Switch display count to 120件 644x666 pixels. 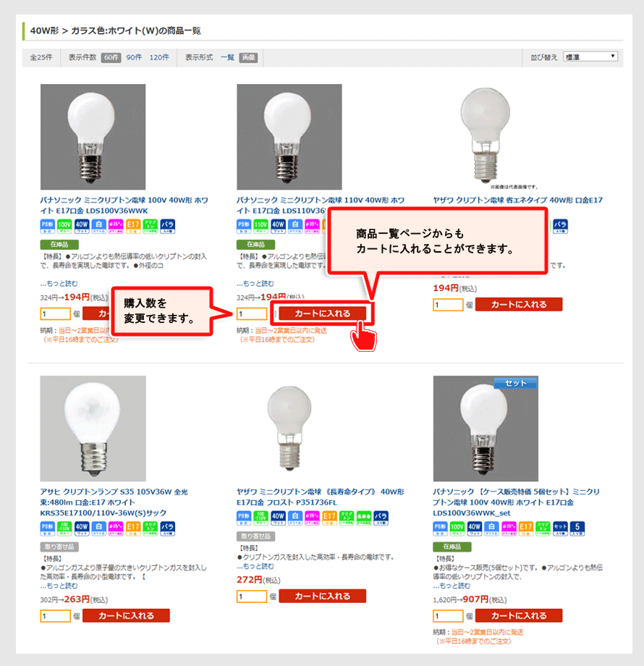(159, 57)
